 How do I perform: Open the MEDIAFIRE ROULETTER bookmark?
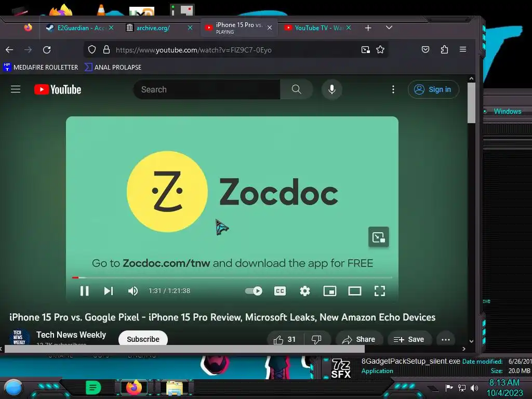pos(41,67)
